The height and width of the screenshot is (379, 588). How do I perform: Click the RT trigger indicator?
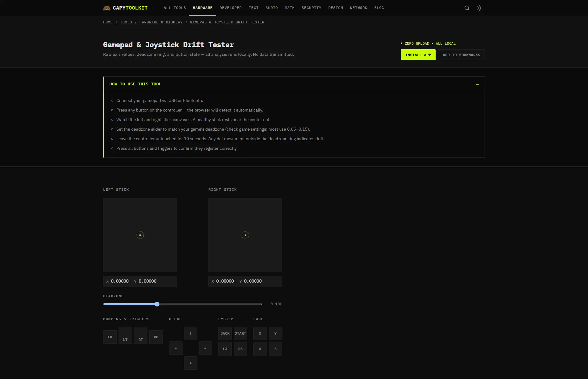tap(141, 335)
